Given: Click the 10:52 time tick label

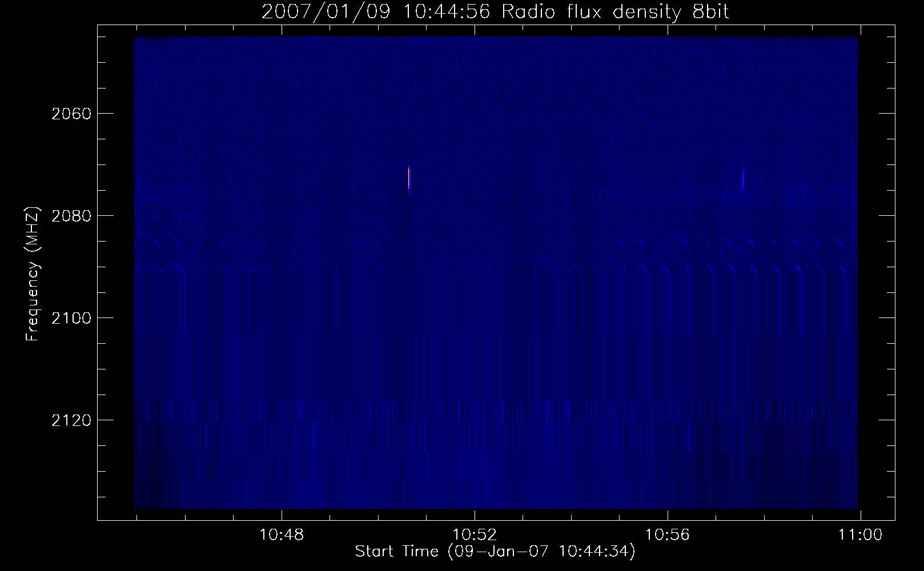Looking at the screenshot, I should 475,535.
